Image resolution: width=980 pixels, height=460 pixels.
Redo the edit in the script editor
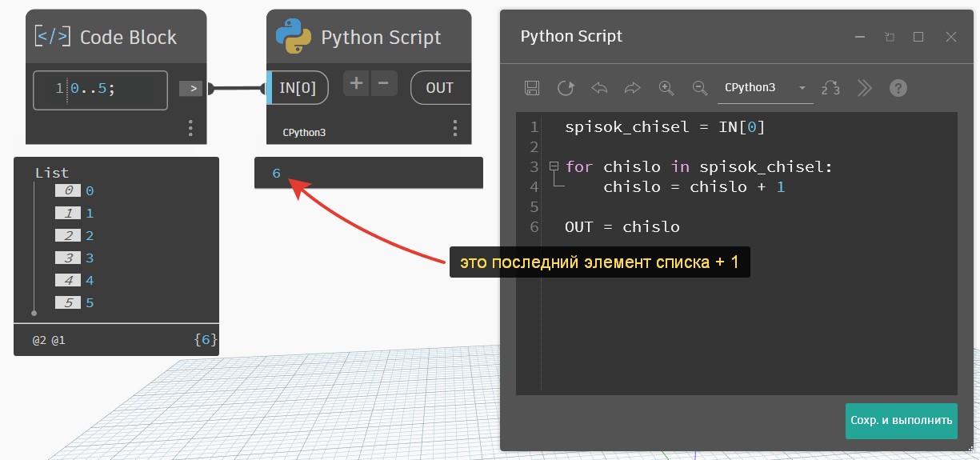633,88
